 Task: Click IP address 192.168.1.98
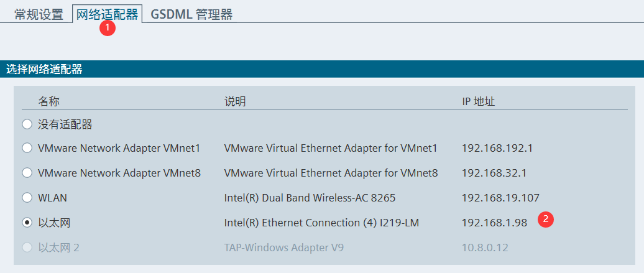[x=495, y=223]
